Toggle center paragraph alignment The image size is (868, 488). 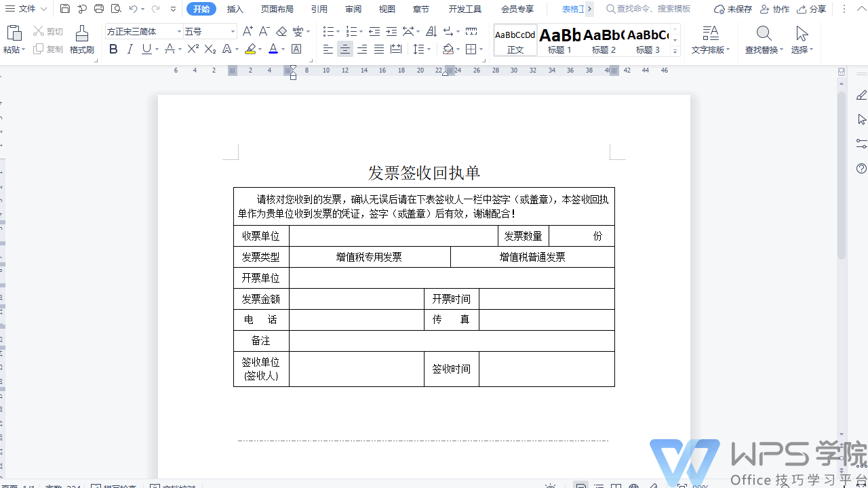coord(345,49)
